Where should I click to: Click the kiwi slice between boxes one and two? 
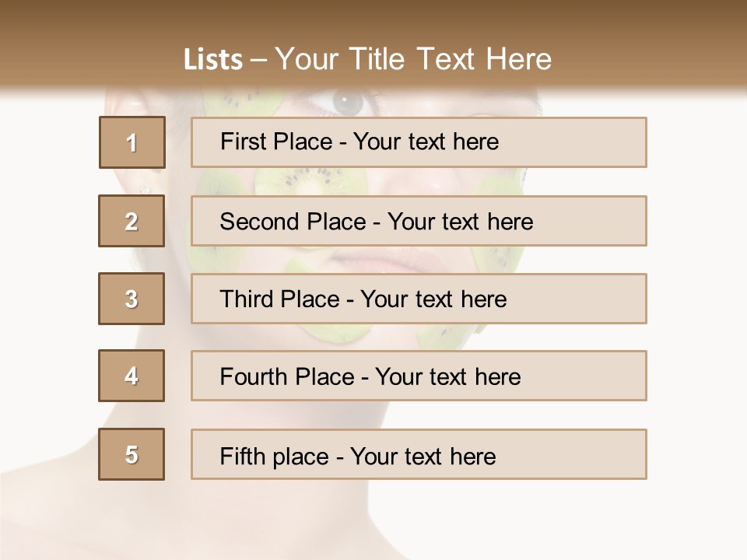coord(311,182)
